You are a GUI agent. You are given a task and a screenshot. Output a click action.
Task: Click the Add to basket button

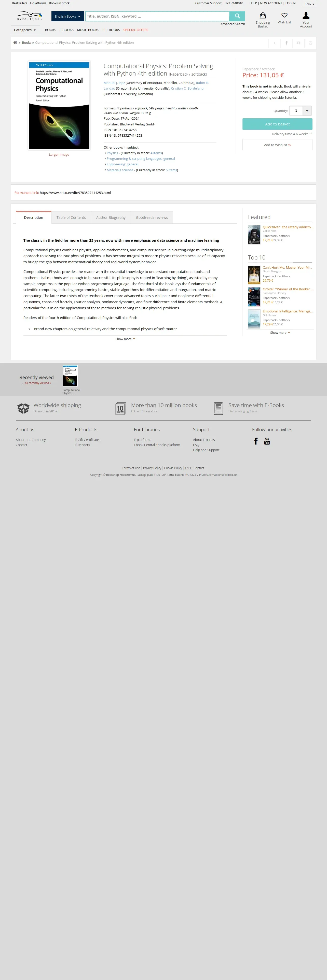point(277,124)
